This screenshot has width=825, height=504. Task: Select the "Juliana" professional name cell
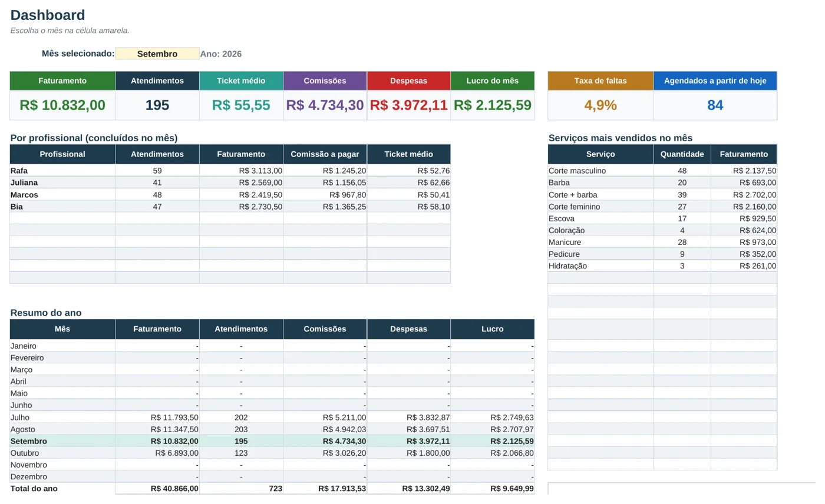point(62,183)
